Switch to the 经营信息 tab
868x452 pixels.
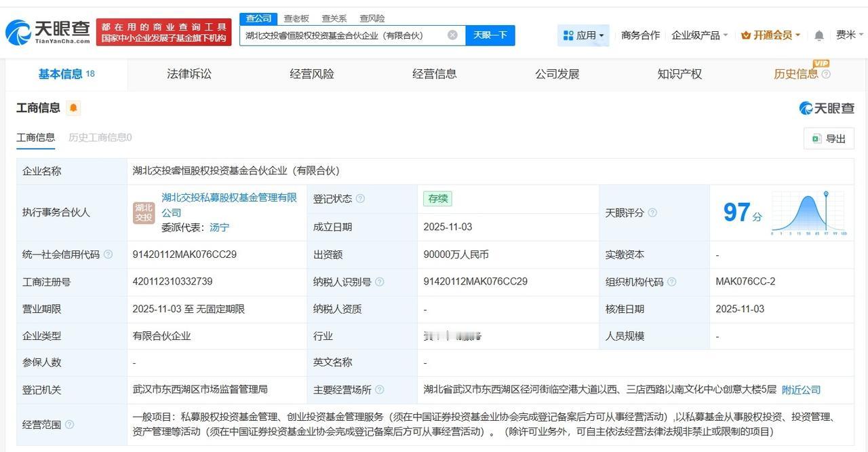[x=435, y=74]
